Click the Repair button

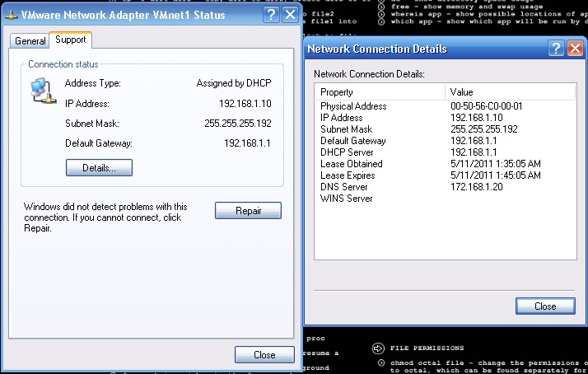coord(248,210)
